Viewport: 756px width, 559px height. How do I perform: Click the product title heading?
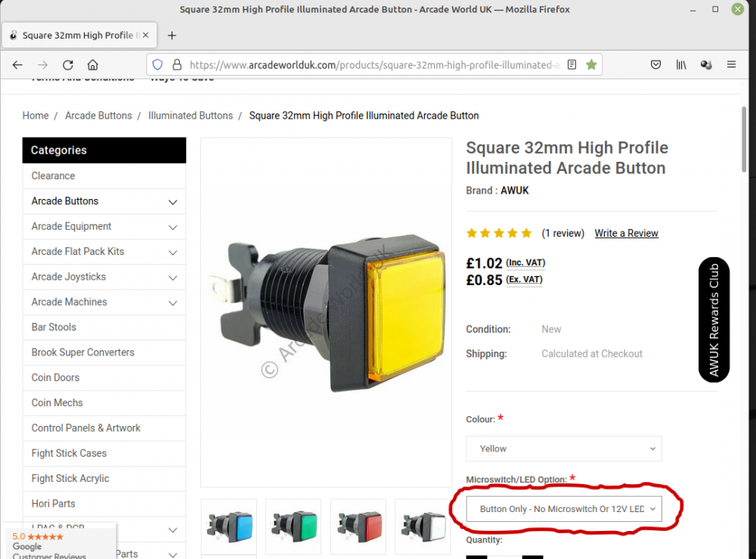(x=567, y=158)
